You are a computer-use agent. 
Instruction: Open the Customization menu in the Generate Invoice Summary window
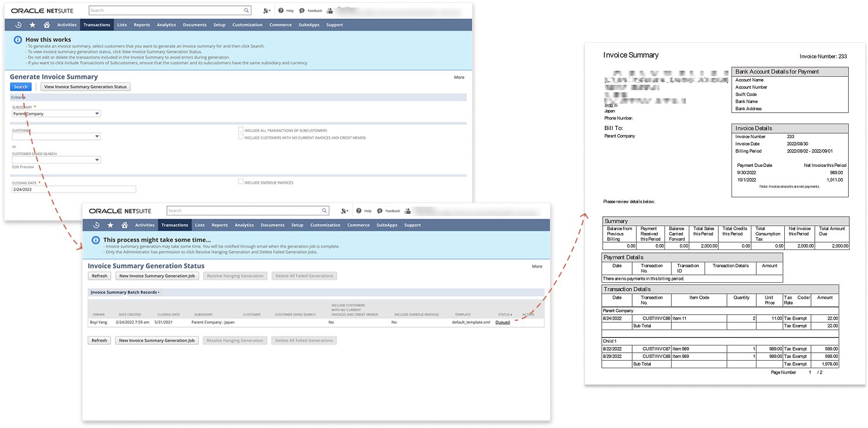[247, 25]
